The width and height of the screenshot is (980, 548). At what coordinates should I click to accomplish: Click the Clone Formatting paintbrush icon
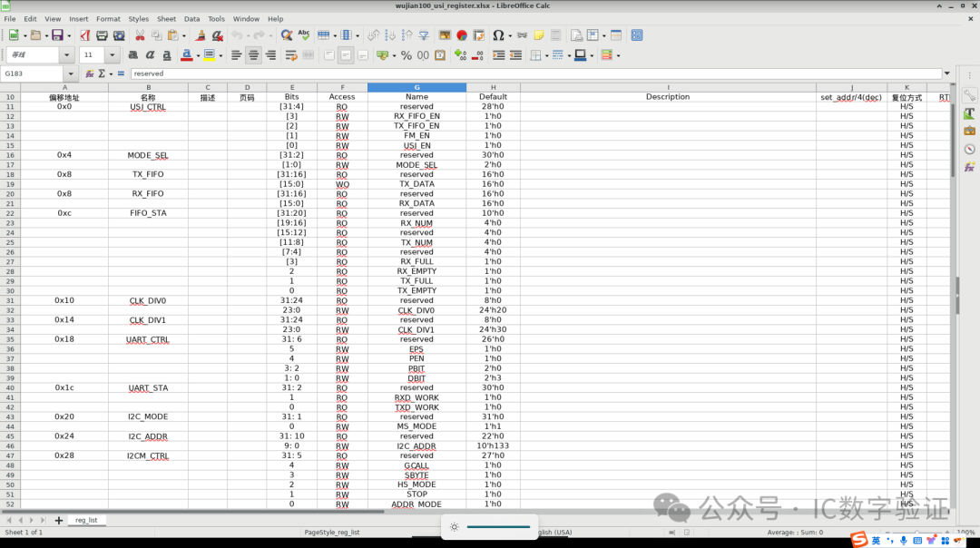coord(201,35)
